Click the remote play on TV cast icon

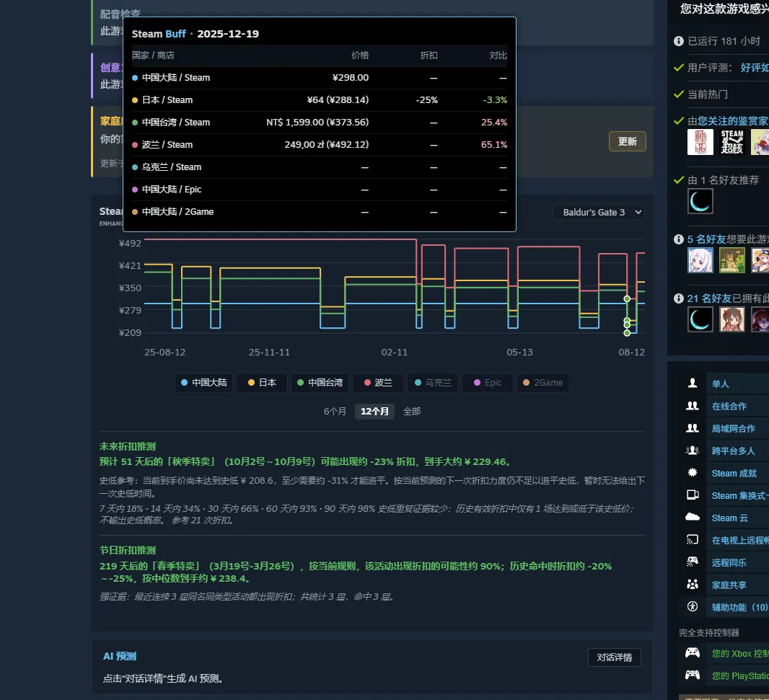(692, 540)
